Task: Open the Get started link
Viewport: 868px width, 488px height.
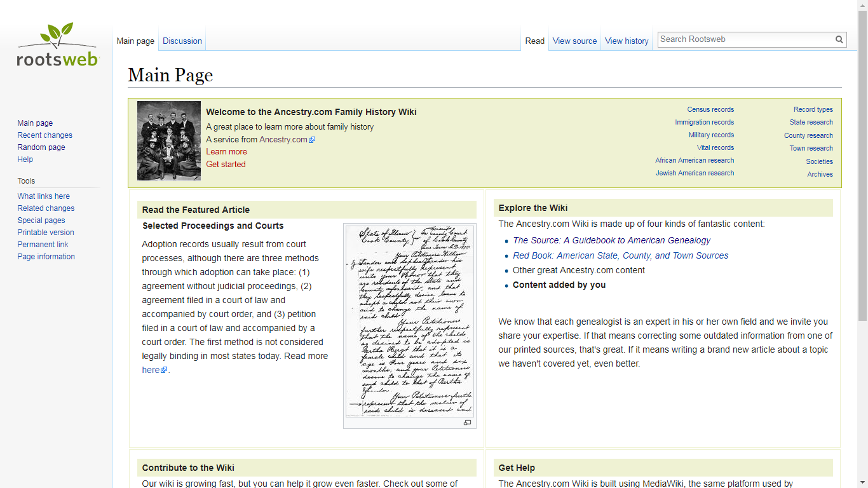Action: click(226, 164)
